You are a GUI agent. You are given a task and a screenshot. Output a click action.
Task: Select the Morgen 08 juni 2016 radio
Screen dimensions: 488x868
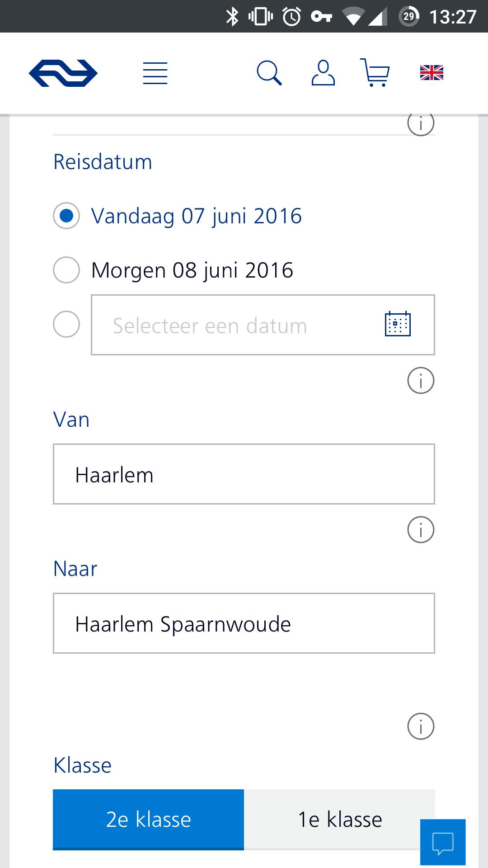(66, 270)
